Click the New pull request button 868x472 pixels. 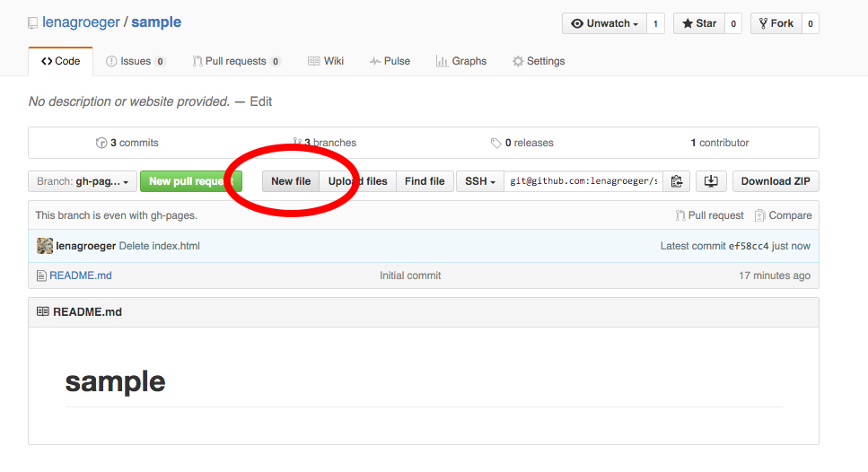pyautogui.click(x=191, y=181)
